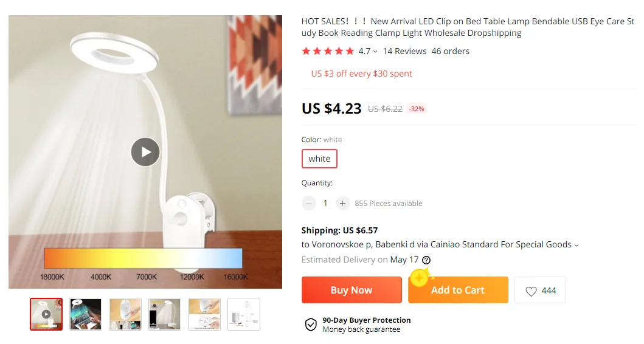
Task: Expand the shipping method options
Action: coord(576,245)
